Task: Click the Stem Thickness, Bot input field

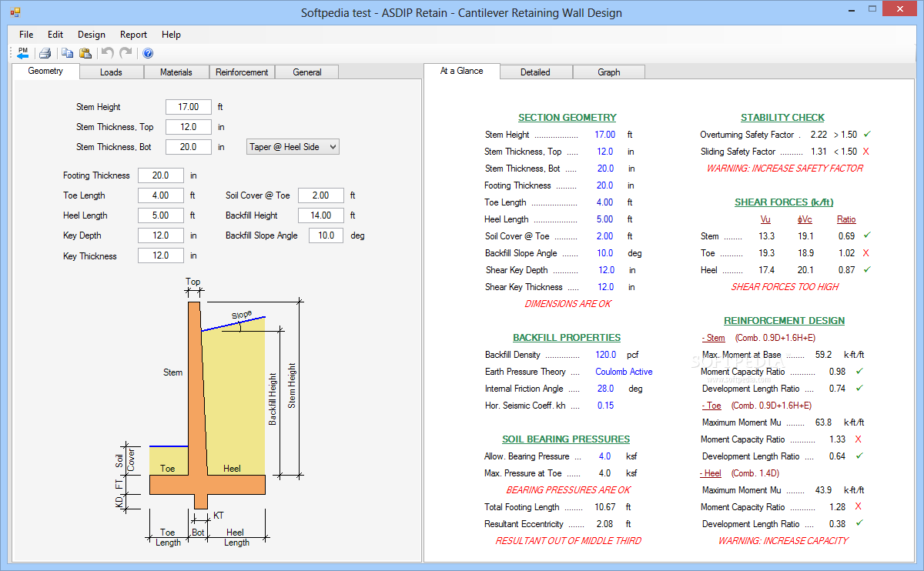Action: click(189, 147)
